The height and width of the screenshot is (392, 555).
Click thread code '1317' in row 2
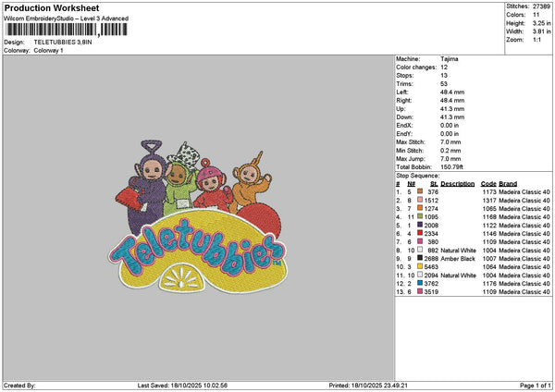pos(489,201)
